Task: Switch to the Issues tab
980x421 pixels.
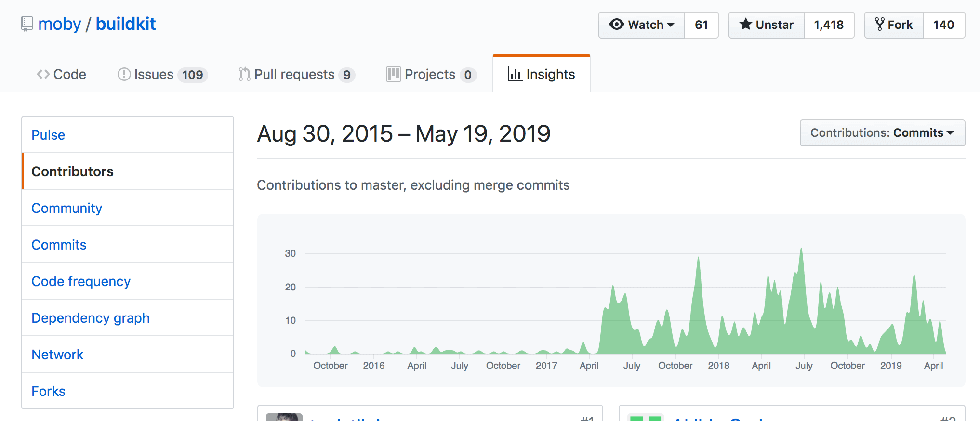Action: pos(162,74)
